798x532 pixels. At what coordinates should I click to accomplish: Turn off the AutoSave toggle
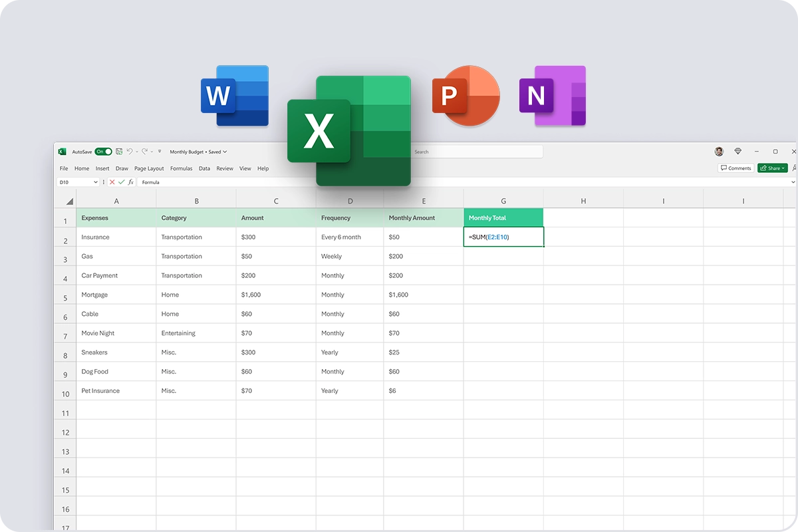coord(103,152)
